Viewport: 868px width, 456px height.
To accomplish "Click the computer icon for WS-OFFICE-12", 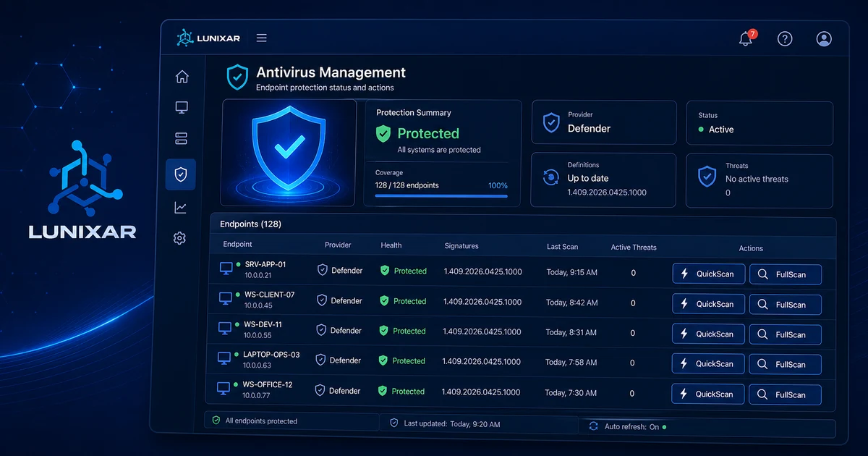I will [x=224, y=388].
